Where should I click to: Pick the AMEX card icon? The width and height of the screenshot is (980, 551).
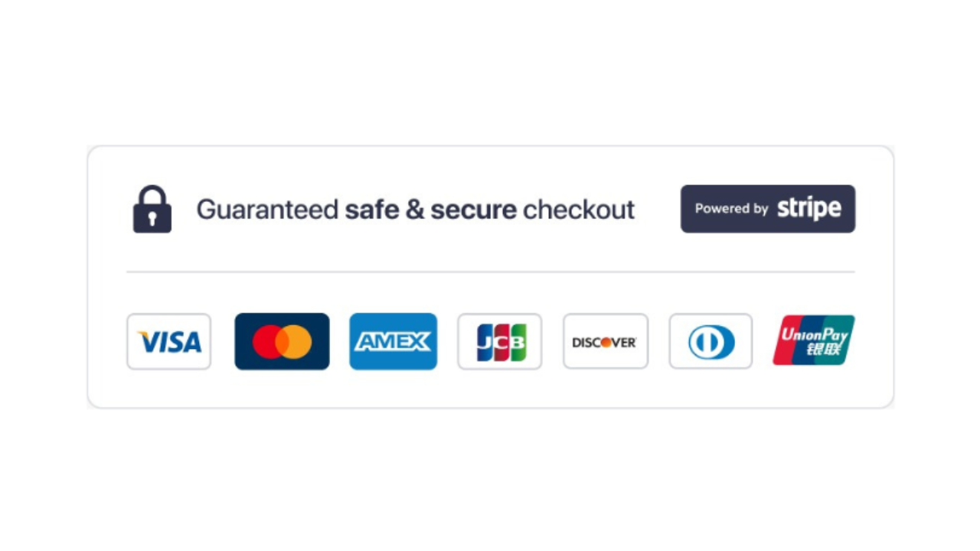(x=394, y=341)
